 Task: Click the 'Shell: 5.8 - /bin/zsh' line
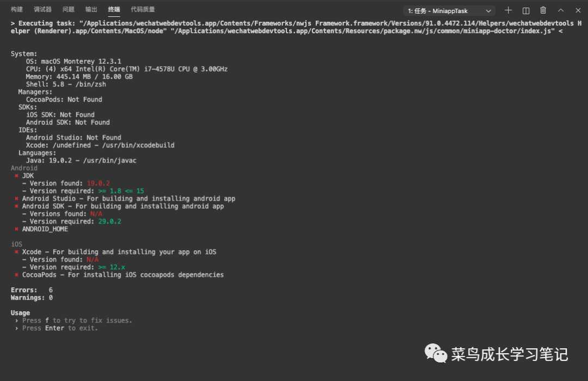click(x=66, y=84)
